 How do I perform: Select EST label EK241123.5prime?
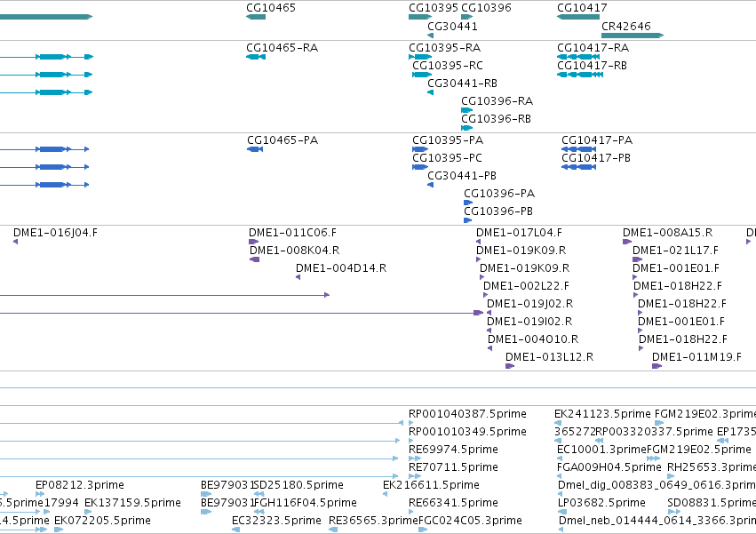[x=602, y=414]
